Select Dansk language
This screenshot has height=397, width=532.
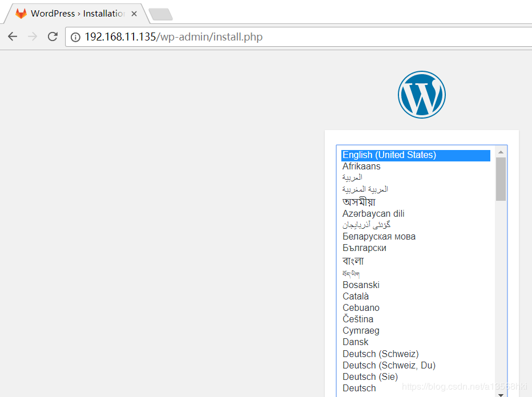(x=416, y=342)
